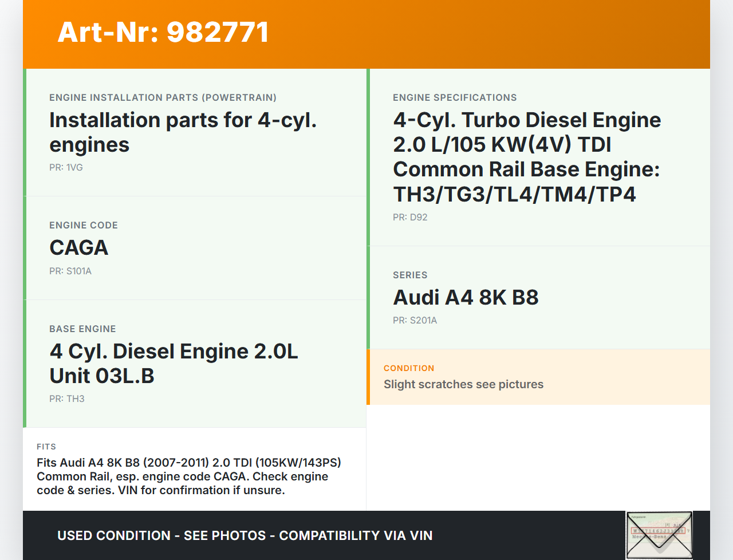Click the envelope VIN icon in footer
733x560 pixels.
point(659,535)
